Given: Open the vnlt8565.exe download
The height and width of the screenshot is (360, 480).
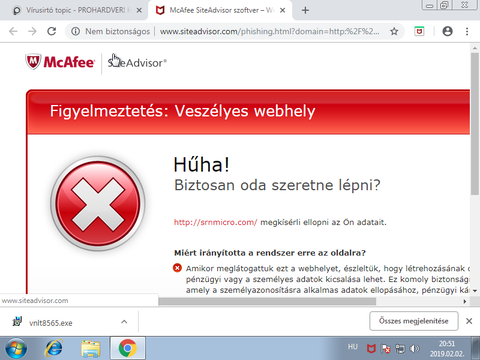Looking at the screenshot, I should (51, 323).
